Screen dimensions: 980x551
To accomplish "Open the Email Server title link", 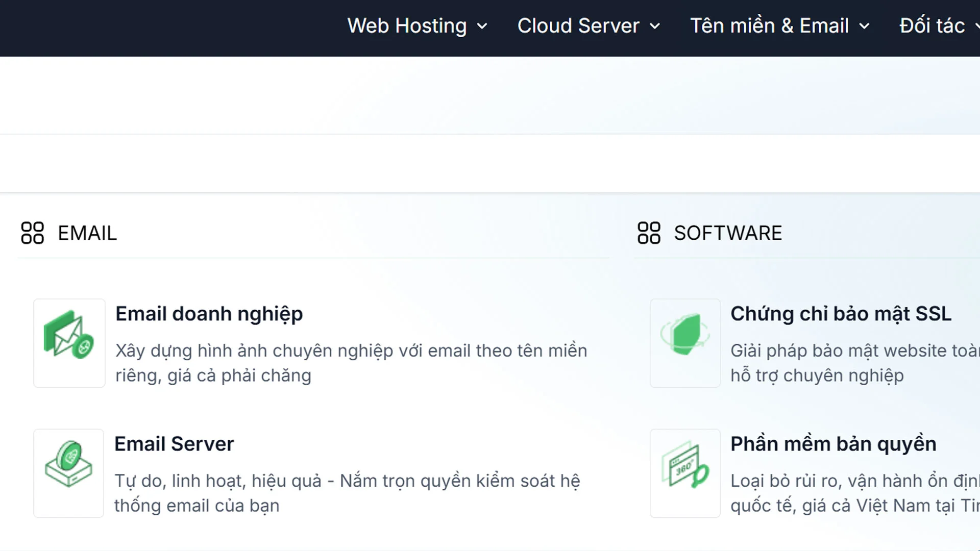I will pos(174,444).
